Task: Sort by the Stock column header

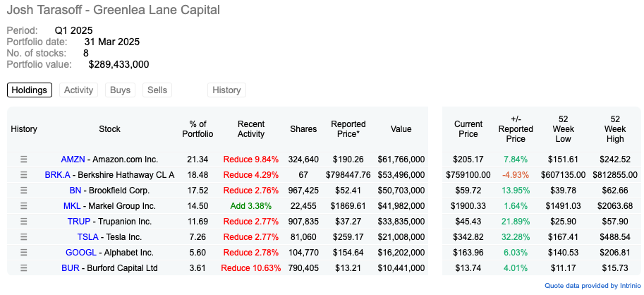Action: (x=109, y=129)
